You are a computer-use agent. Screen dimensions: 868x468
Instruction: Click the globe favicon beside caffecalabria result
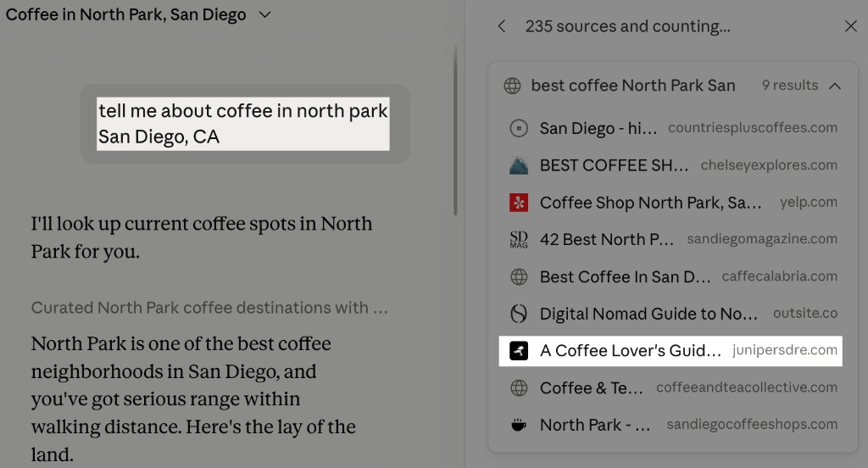[519, 276]
